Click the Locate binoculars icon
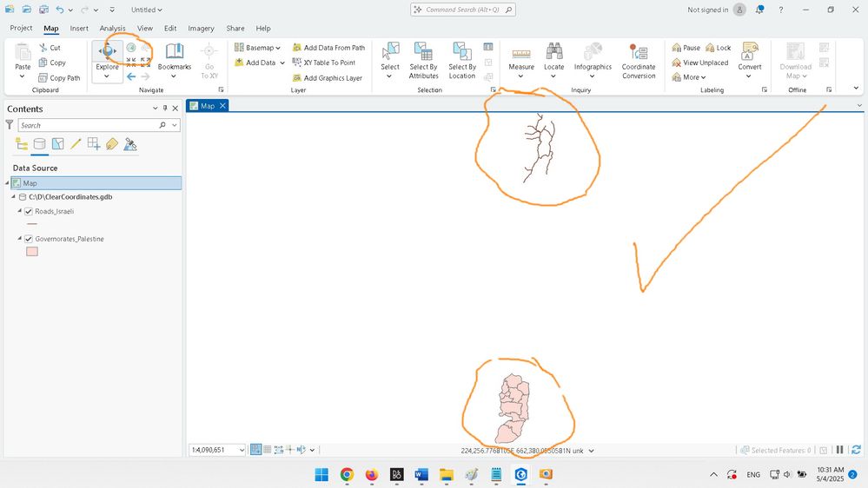Screen dimensions: 868x488 click(x=553, y=51)
